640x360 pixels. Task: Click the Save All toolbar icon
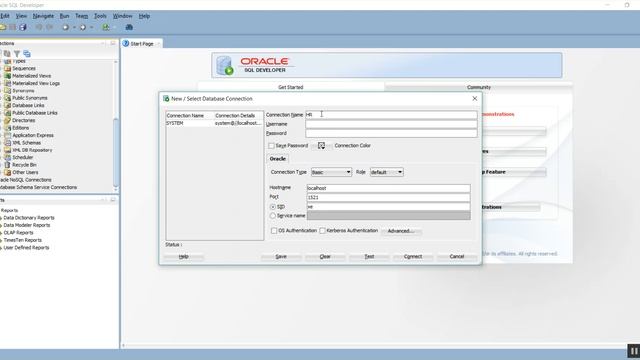[23, 27]
